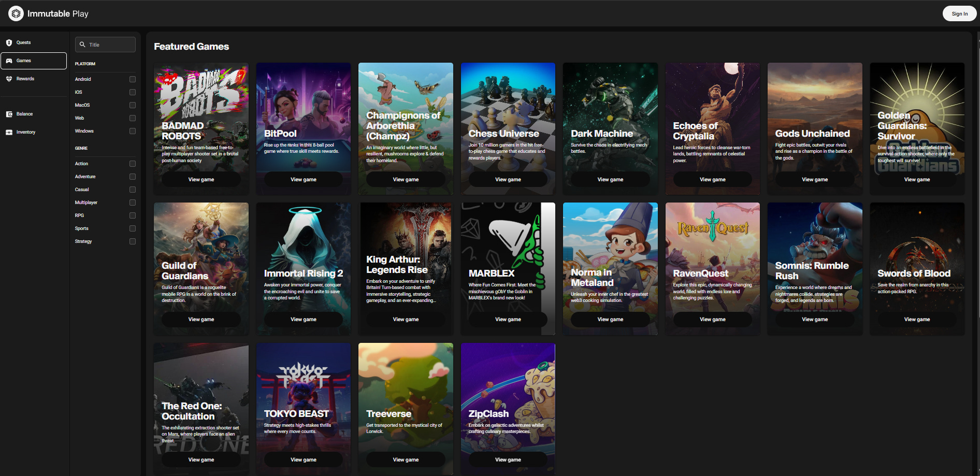View game for Immortal Rising 2

304,319
